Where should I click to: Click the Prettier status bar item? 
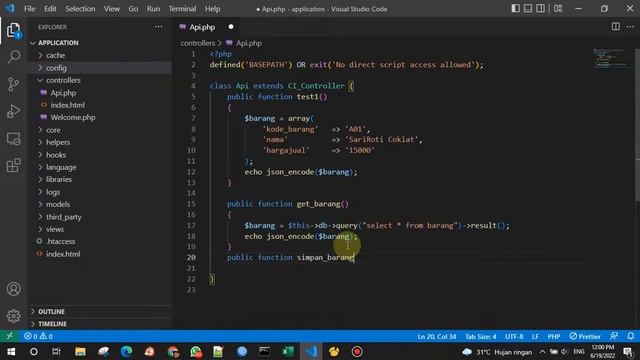(585, 336)
